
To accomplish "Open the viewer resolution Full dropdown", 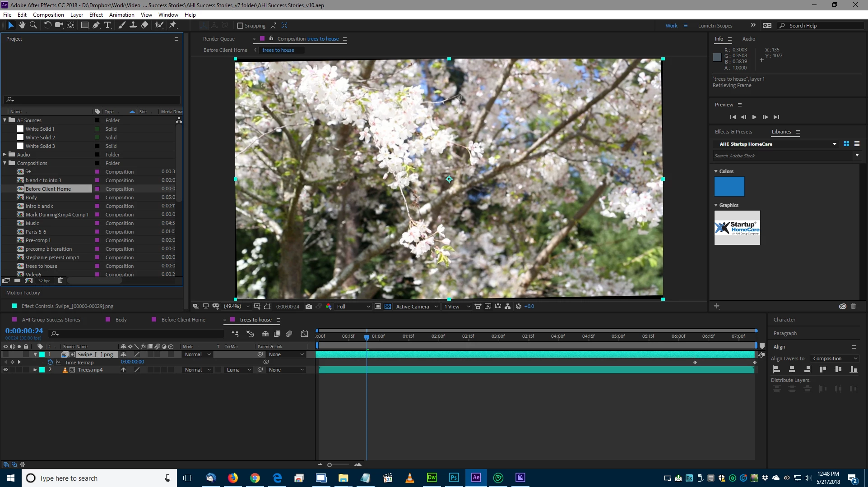I will (x=353, y=306).
